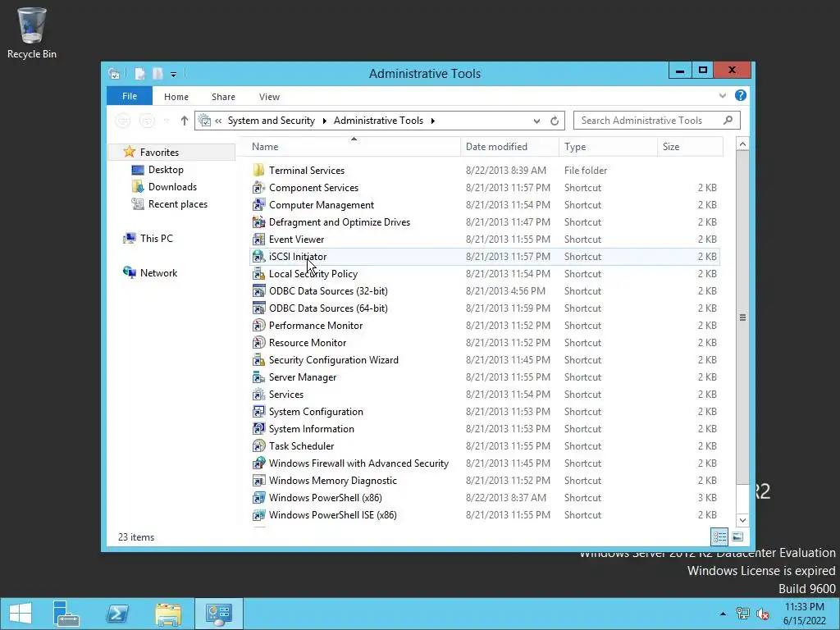The image size is (840, 630).
Task: Open the File menu tab
Action: [x=130, y=96]
